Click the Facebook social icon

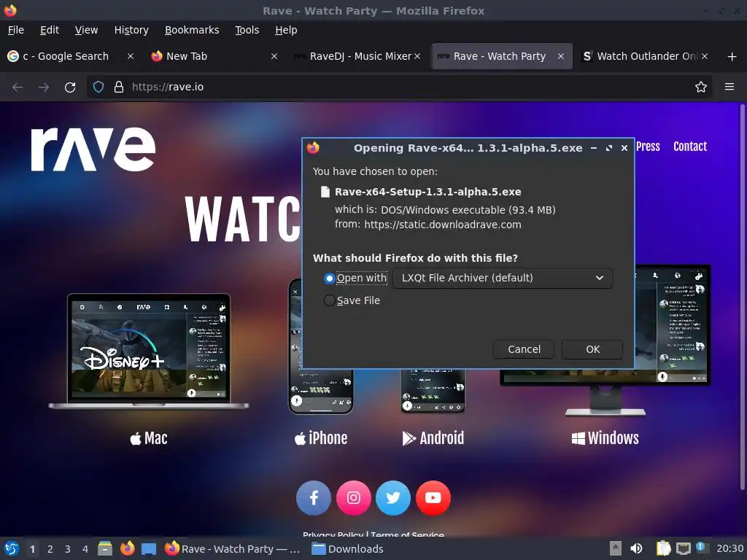tap(314, 498)
